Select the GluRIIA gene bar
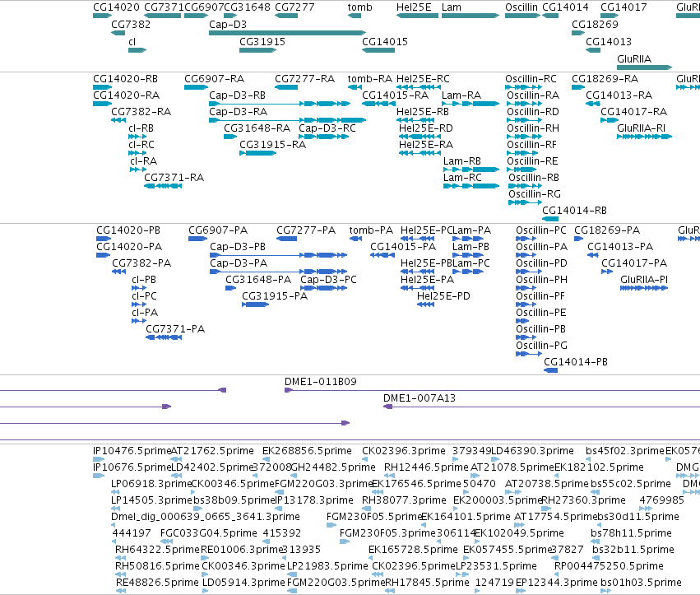Image resolution: width=700 pixels, height=595 pixels. point(645,67)
